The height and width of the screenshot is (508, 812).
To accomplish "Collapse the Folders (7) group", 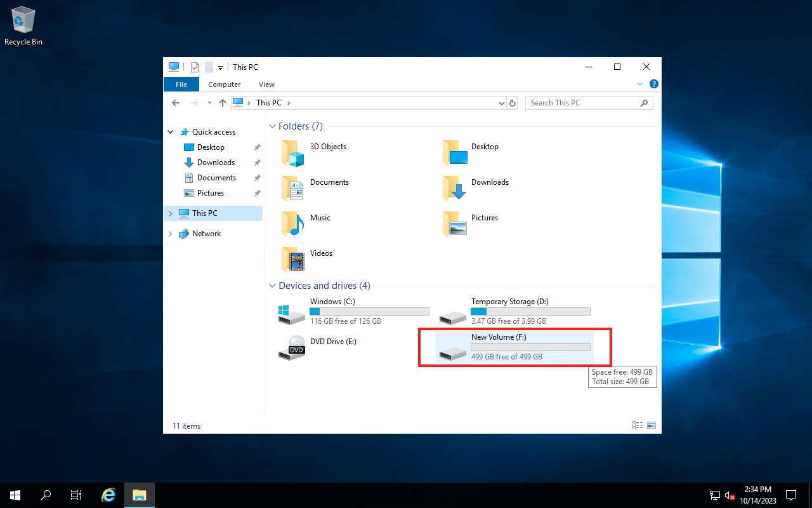I will click(273, 126).
